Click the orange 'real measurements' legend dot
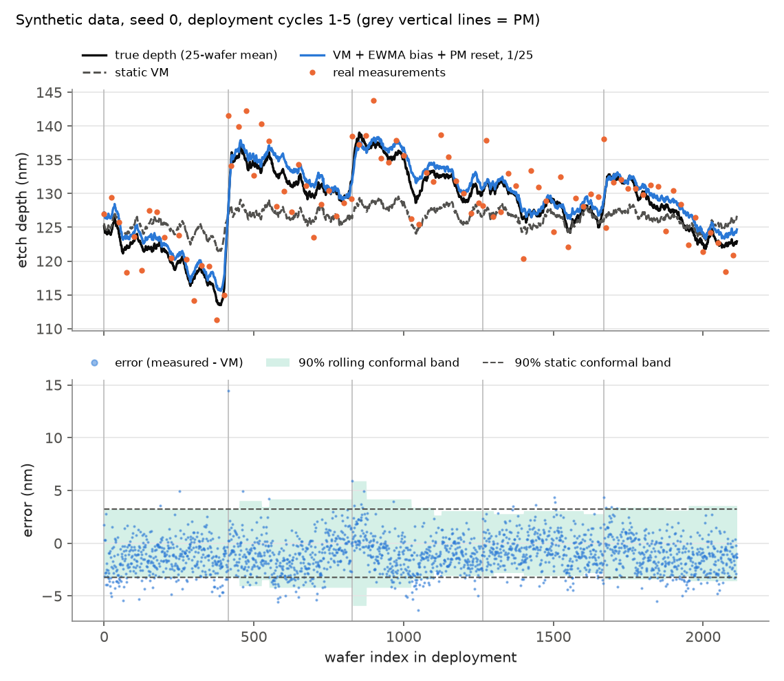 click(x=312, y=72)
